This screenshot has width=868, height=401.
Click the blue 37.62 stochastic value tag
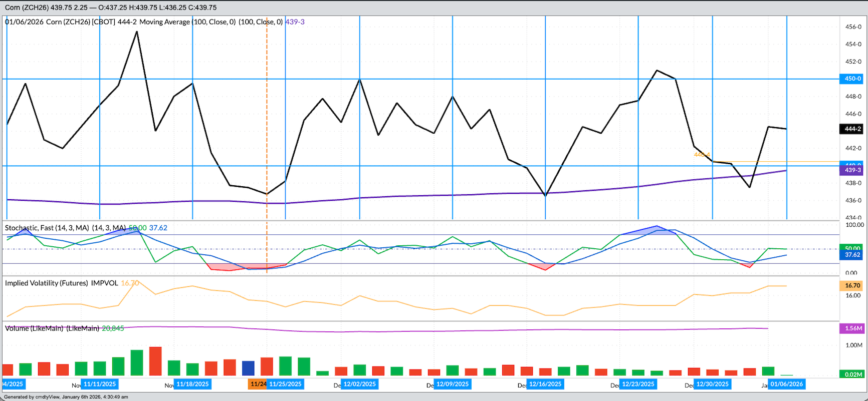[852, 255]
